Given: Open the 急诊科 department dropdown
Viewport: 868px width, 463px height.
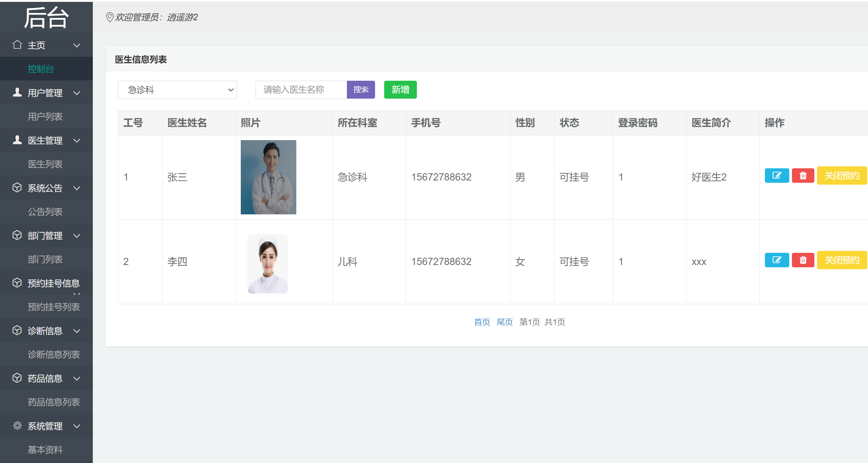Looking at the screenshot, I should click(x=177, y=90).
